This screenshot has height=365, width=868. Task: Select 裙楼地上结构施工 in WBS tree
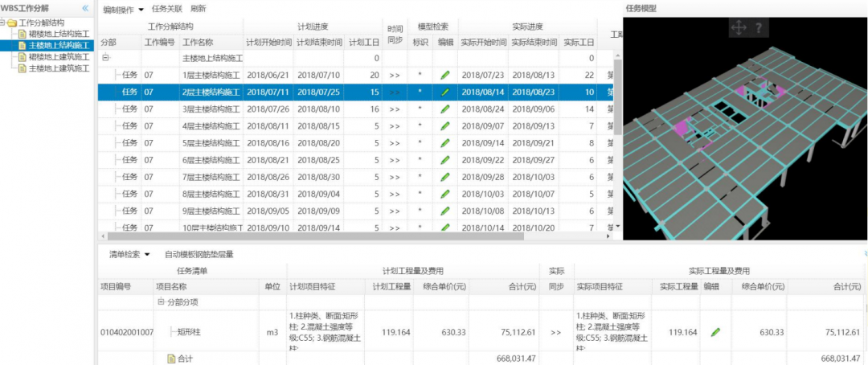tap(59, 34)
